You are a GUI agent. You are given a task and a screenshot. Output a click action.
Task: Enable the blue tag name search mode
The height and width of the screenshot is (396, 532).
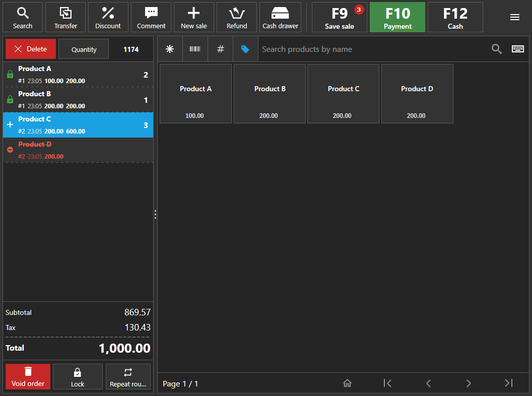245,49
